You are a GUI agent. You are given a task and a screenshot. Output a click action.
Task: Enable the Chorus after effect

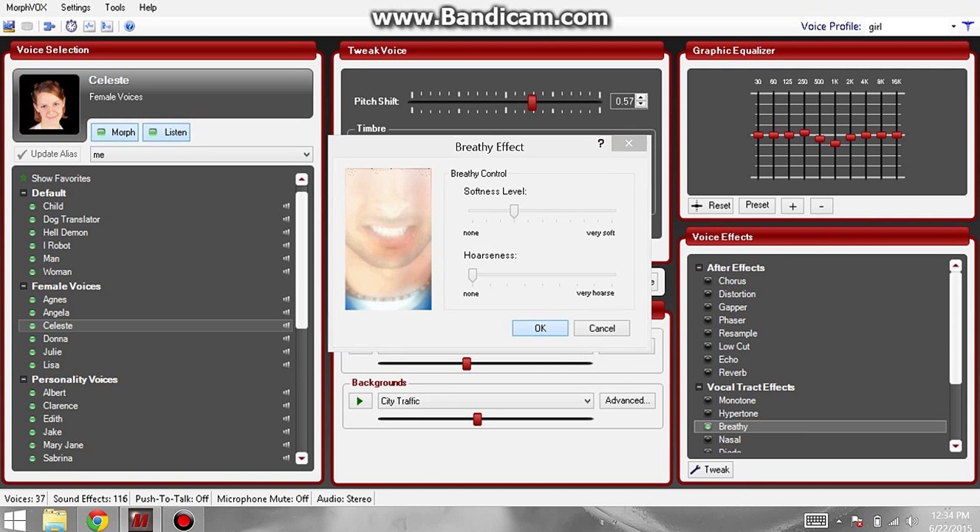click(x=708, y=281)
